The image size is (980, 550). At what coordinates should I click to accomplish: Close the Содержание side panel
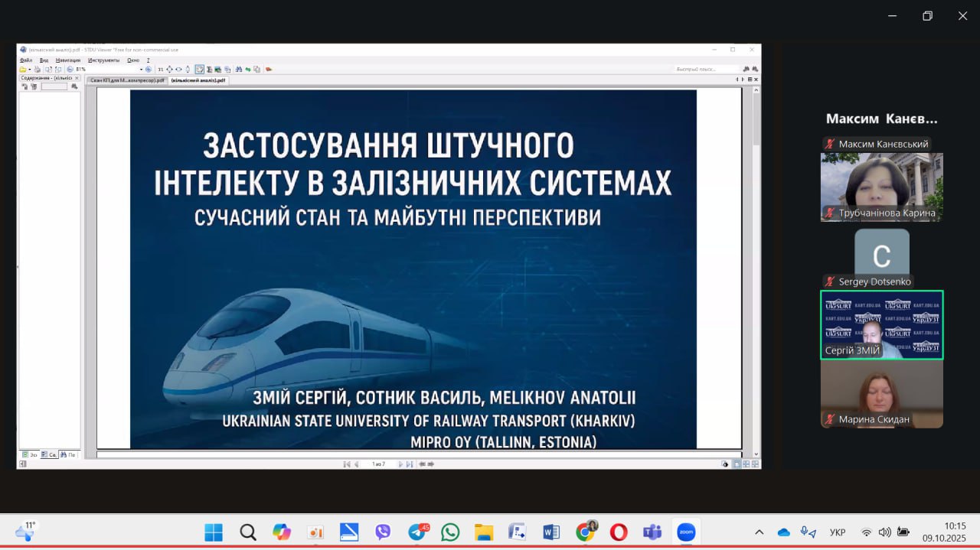coord(77,78)
